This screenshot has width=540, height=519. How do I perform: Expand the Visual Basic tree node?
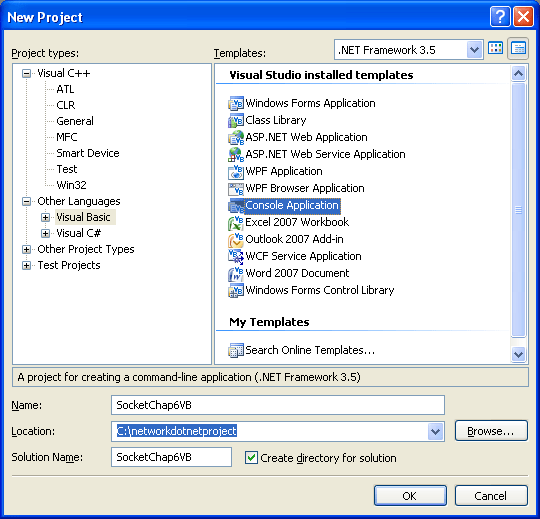(45, 217)
